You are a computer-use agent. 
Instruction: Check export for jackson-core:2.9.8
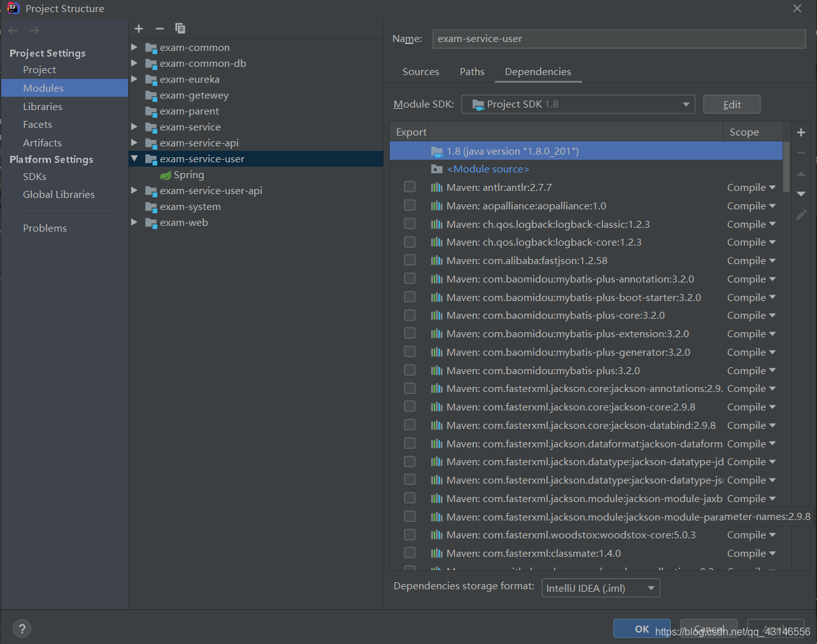pos(409,407)
